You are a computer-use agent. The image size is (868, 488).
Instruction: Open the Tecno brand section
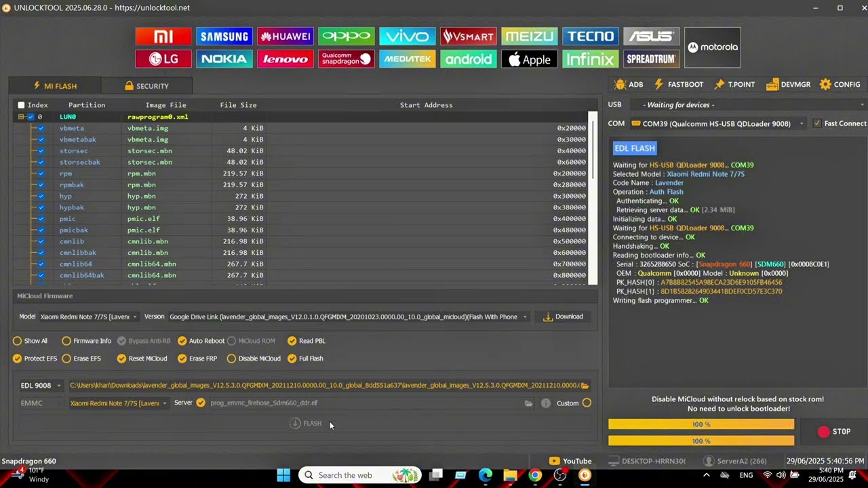click(x=591, y=37)
